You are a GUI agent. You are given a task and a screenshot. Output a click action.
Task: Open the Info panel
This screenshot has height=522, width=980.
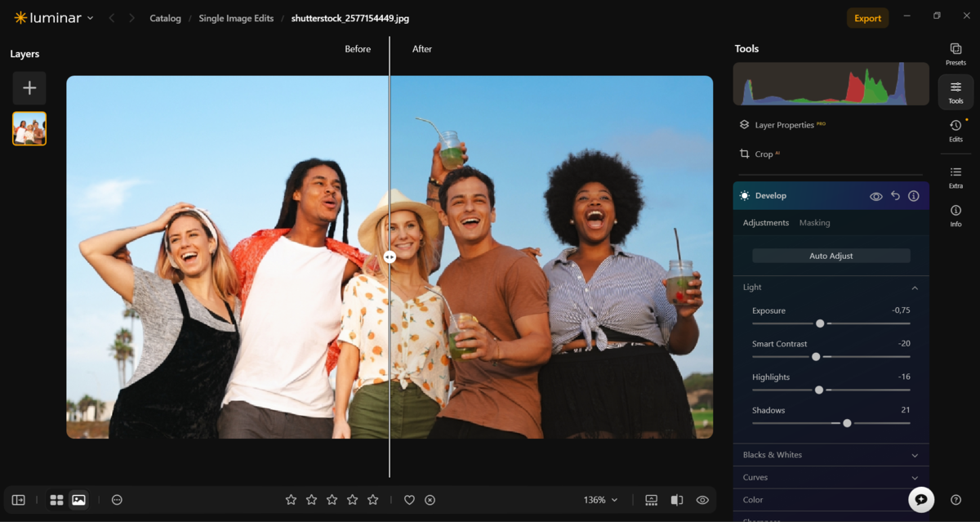955,216
